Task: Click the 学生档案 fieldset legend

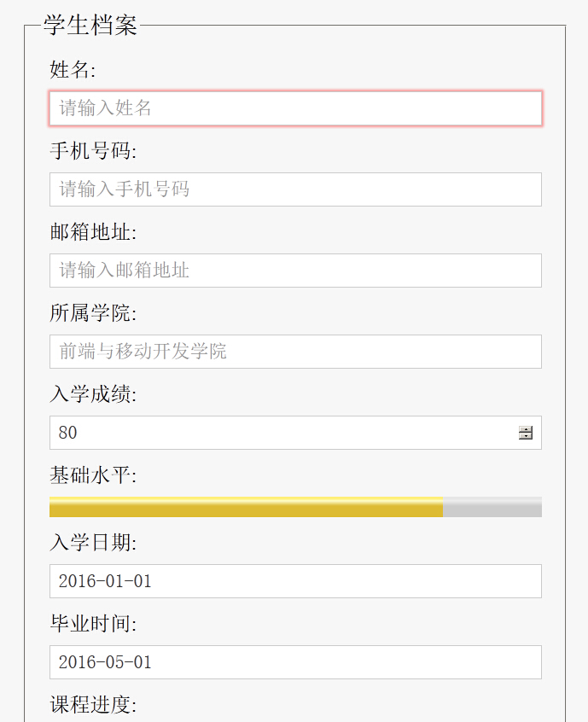Action: [90, 26]
